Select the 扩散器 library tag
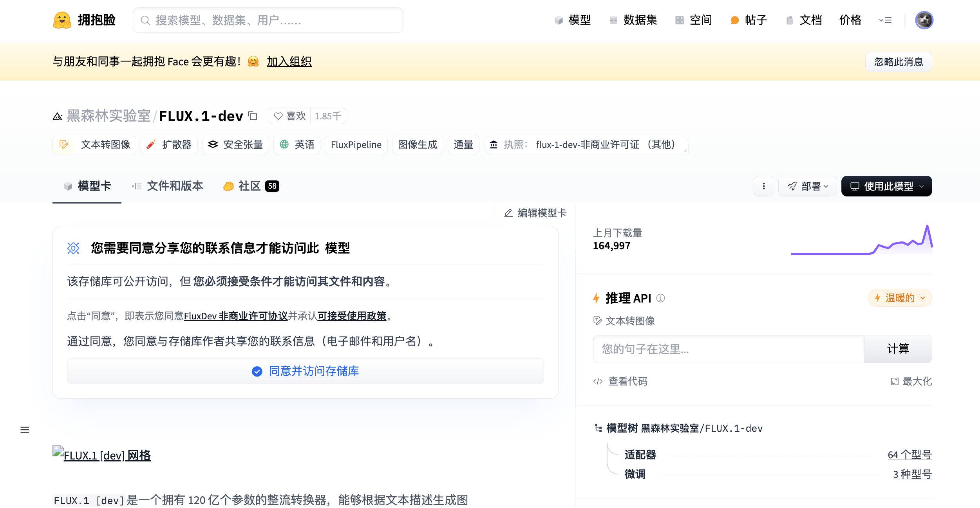 169,145
